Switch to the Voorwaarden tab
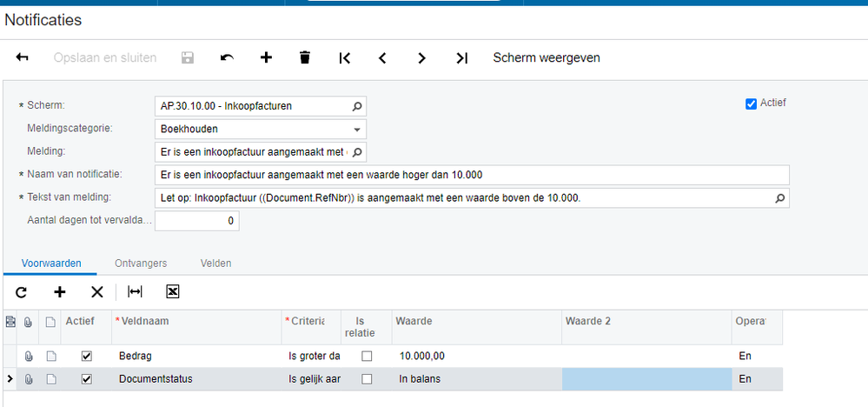This screenshot has width=868, height=407. pyautogui.click(x=51, y=264)
